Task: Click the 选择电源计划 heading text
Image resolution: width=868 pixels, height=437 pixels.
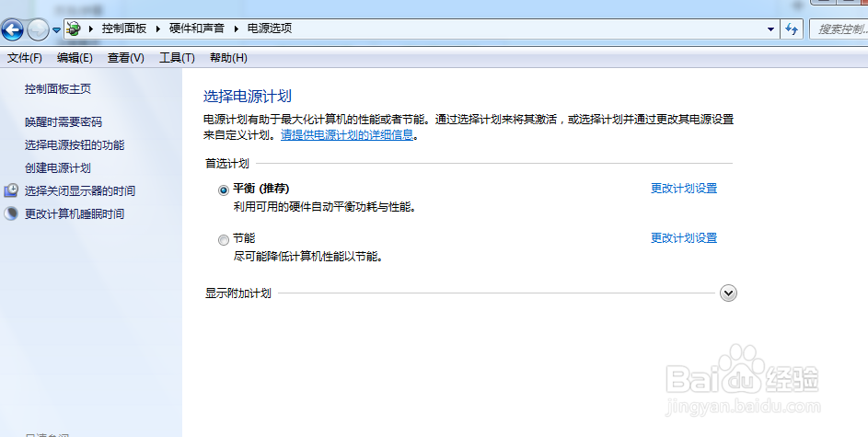Action: click(x=248, y=97)
